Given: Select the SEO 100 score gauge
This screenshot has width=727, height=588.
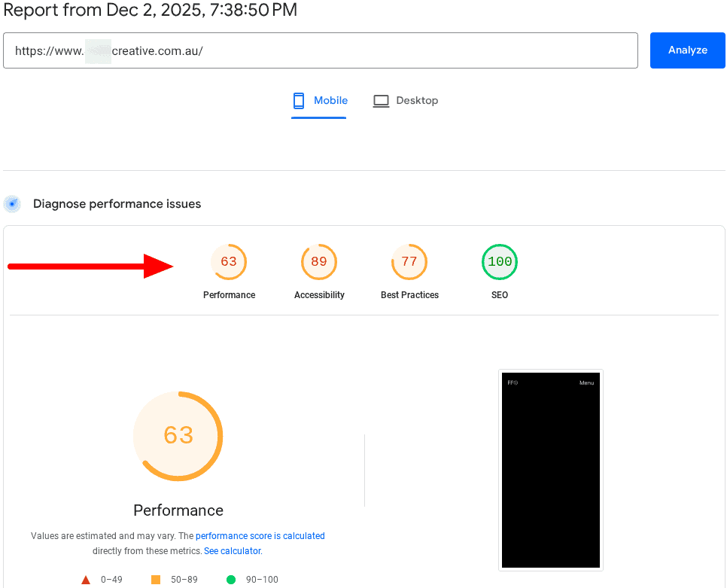Looking at the screenshot, I should pyautogui.click(x=500, y=263).
